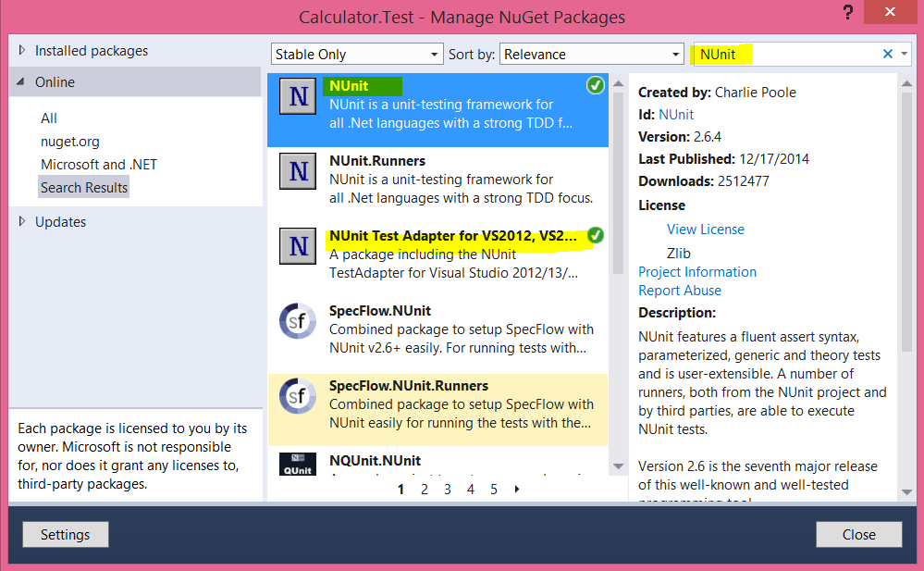The height and width of the screenshot is (571, 924).
Task: Open the View License link
Action: [x=706, y=229]
